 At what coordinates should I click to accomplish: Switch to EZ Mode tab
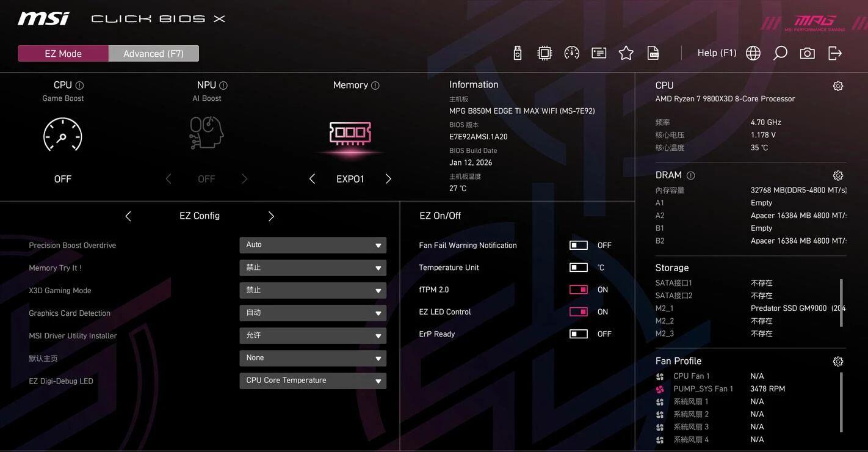tap(63, 54)
